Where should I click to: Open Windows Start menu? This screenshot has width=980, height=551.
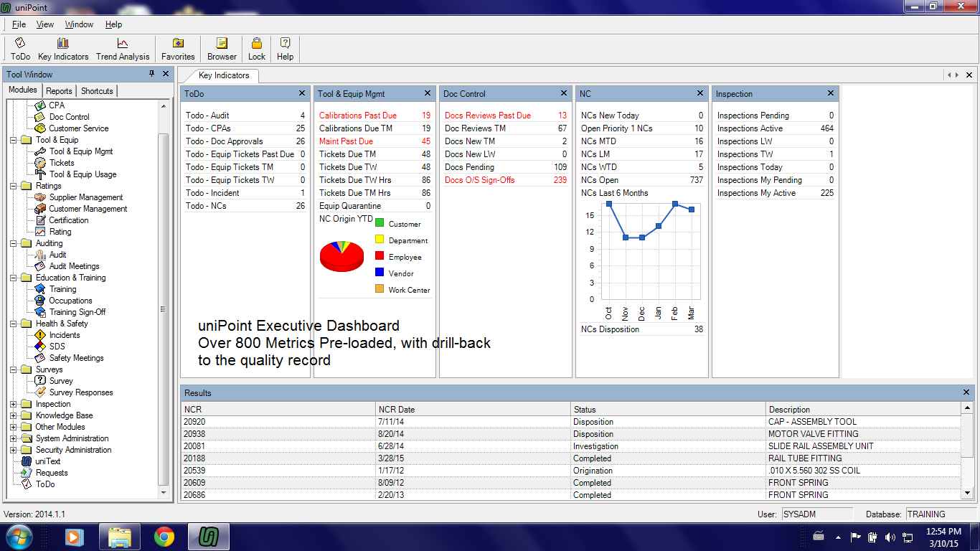[19, 537]
